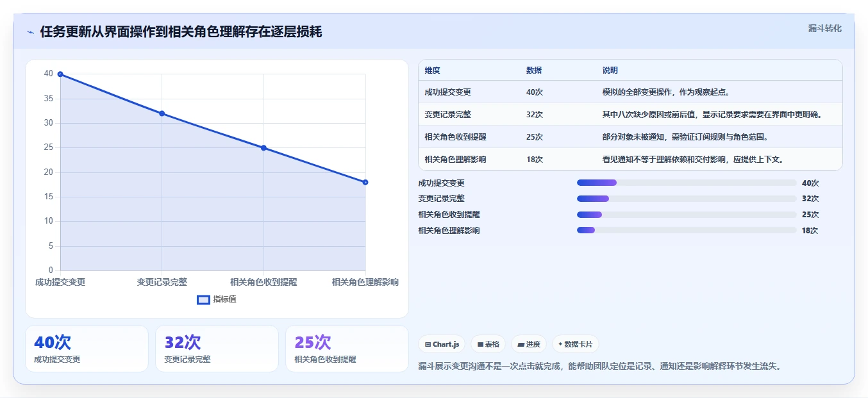The height and width of the screenshot is (398, 868).
Task: Click the 变更记录完整 x-axis label
Action: pyautogui.click(x=162, y=282)
